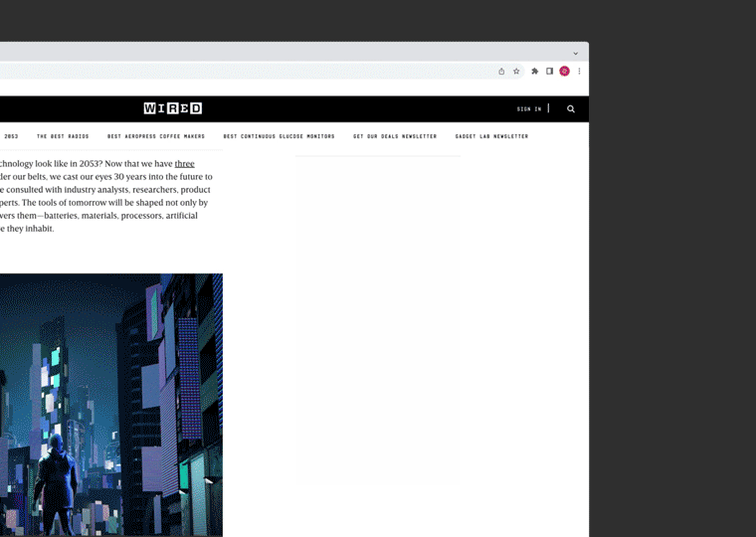Open the Chrome profile avatar
Viewport: 756px width, 537px height.
click(565, 72)
